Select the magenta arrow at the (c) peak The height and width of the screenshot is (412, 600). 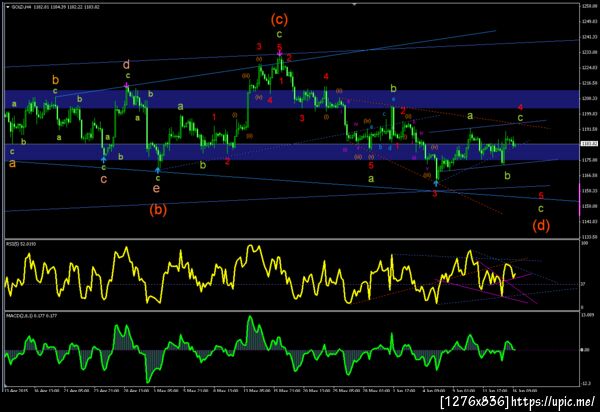280,54
